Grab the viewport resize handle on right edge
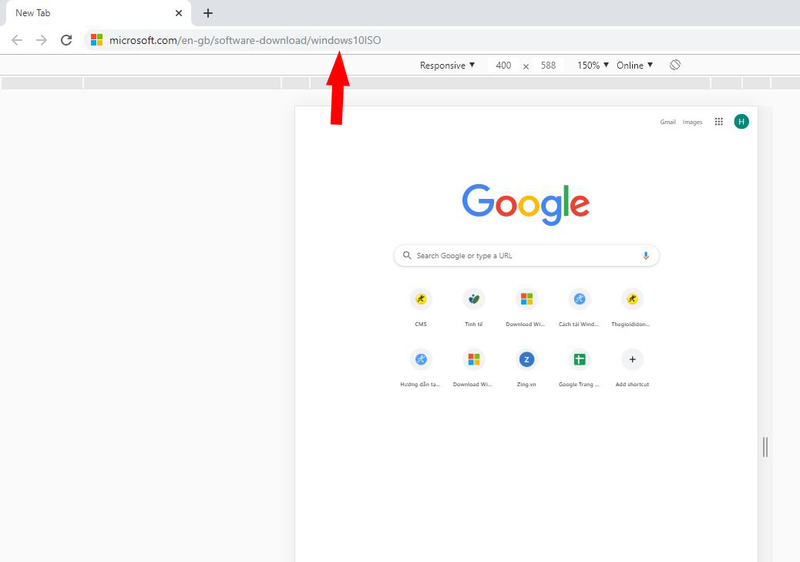The height and width of the screenshot is (562, 800). 765,447
